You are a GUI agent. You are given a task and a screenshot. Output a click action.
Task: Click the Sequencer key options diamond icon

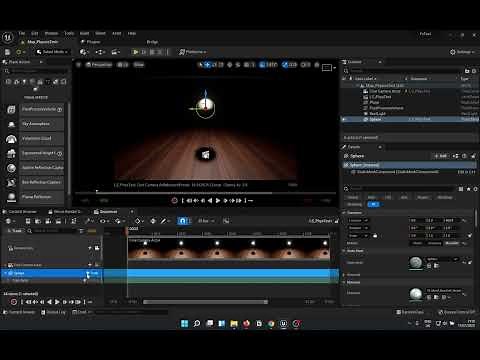coord(137,221)
